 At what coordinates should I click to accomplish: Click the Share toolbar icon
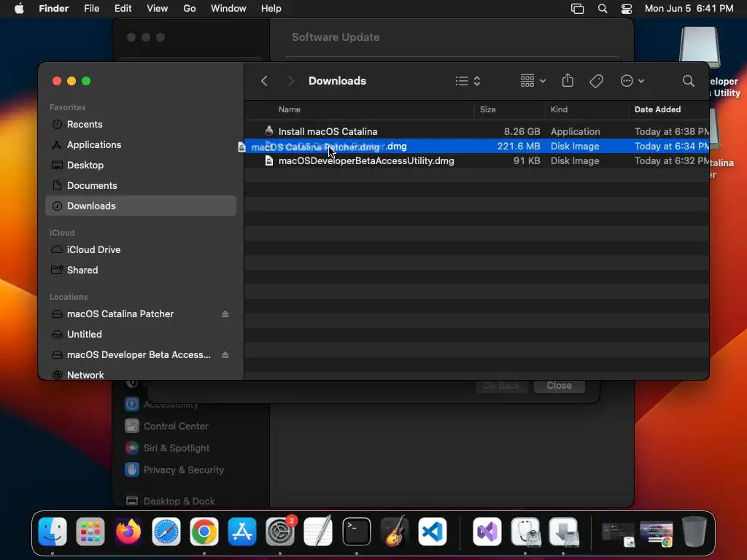(568, 80)
